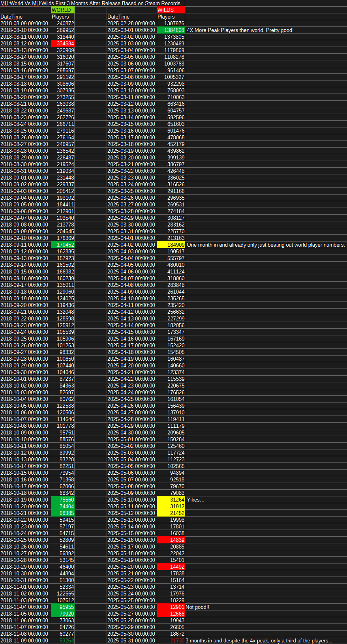Click World value 320909
The height and width of the screenshot is (644, 347).
click(63, 50)
